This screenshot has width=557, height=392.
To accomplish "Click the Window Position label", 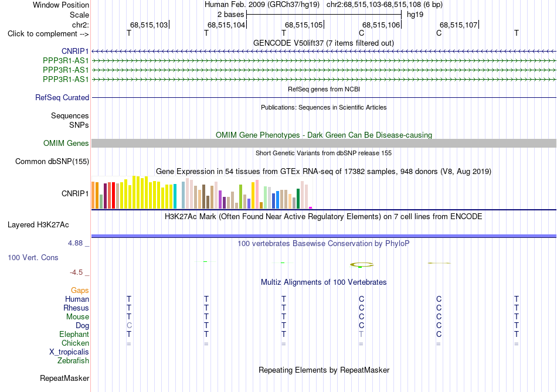I will tap(61, 5).
